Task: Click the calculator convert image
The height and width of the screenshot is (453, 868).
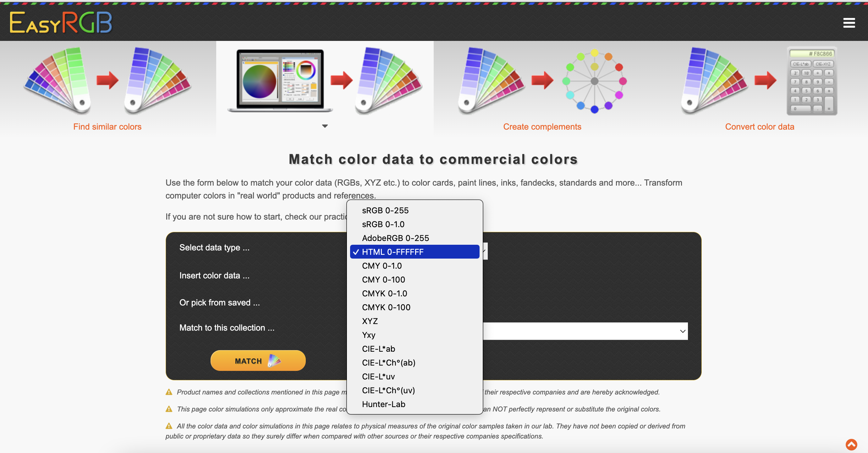Action: (812, 81)
